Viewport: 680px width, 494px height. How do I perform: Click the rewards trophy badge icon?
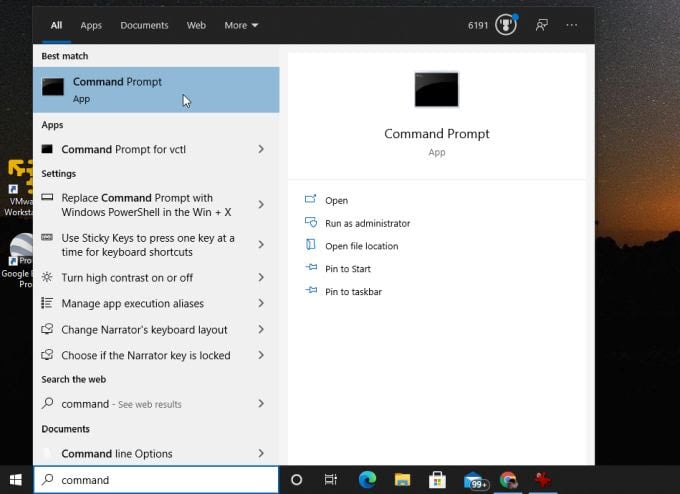coord(506,25)
